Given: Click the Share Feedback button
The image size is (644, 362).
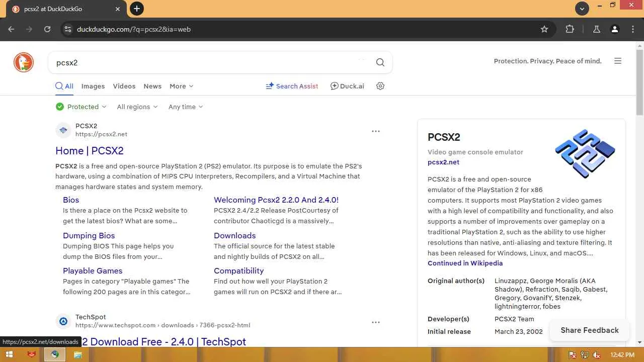Looking at the screenshot, I should [590, 330].
